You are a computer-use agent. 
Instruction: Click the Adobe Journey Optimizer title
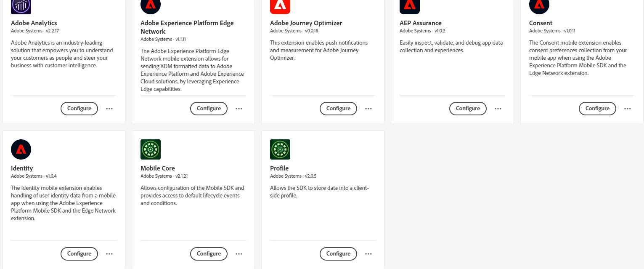click(x=306, y=23)
